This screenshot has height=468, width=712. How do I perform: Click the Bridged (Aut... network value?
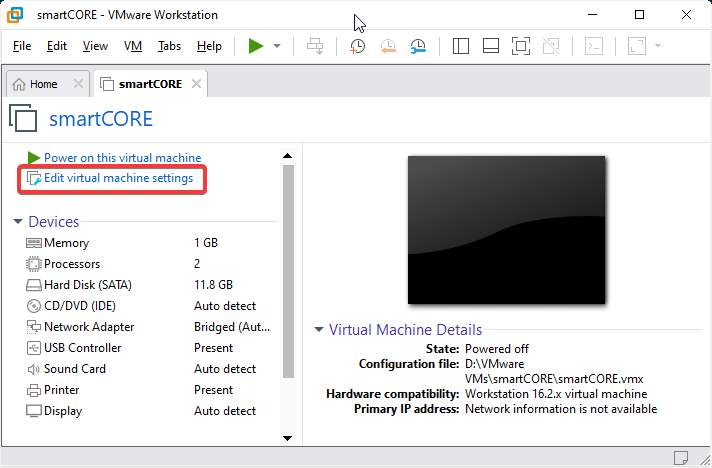tap(232, 327)
